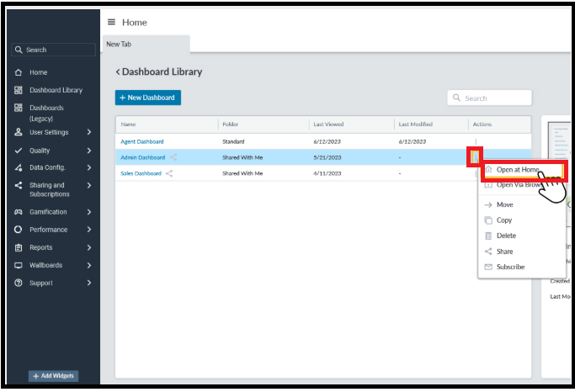This screenshot has height=392, width=575.
Task: Click the Wallboards monitor icon
Action: point(19,265)
